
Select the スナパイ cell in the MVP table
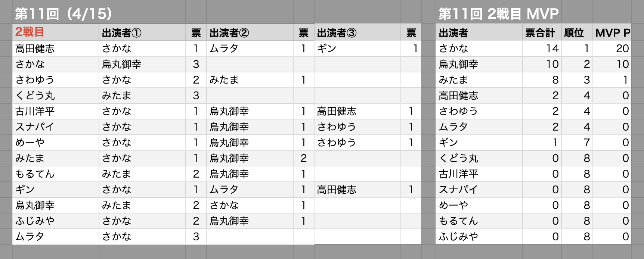(x=479, y=190)
